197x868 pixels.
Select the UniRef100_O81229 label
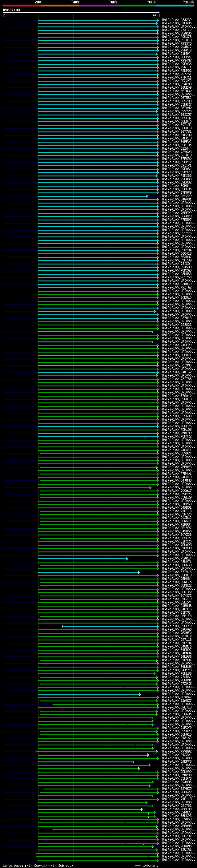coord(177,196)
